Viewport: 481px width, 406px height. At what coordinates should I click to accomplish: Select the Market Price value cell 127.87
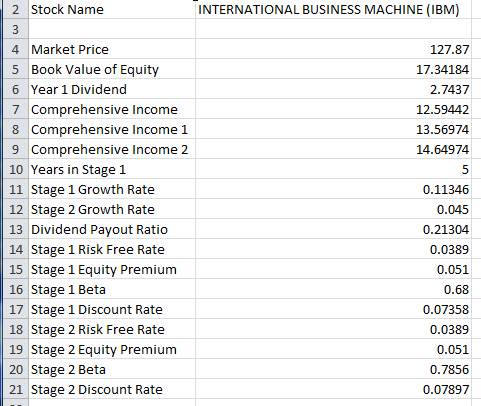333,49
